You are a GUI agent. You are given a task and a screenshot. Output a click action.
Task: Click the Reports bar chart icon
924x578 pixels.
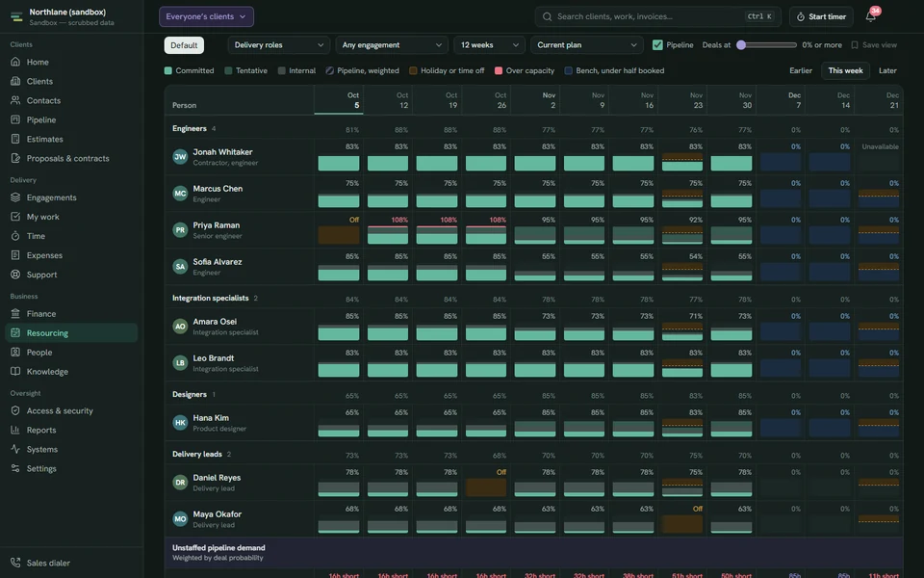pos(15,430)
